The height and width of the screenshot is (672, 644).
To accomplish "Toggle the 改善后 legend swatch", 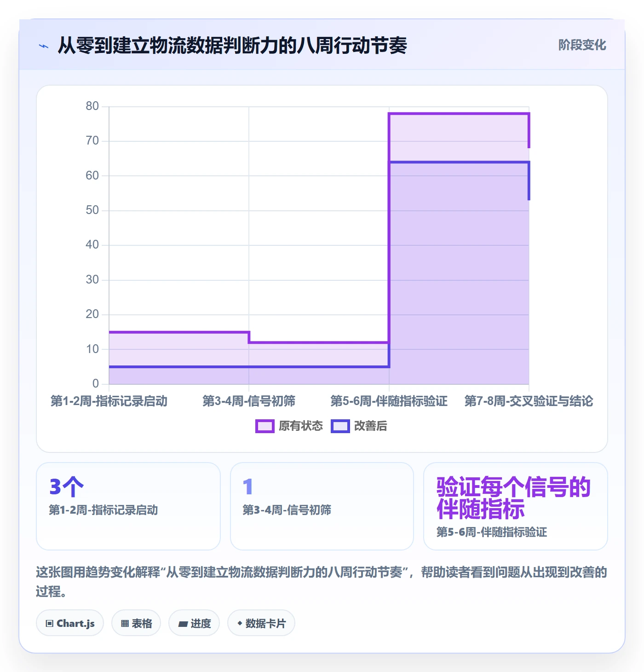I will (340, 426).
